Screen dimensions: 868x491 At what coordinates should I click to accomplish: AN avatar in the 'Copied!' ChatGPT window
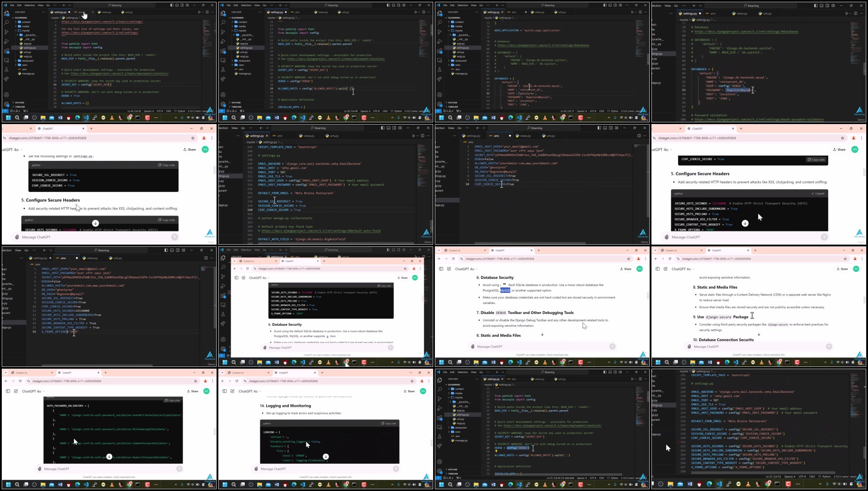point(855,149)
